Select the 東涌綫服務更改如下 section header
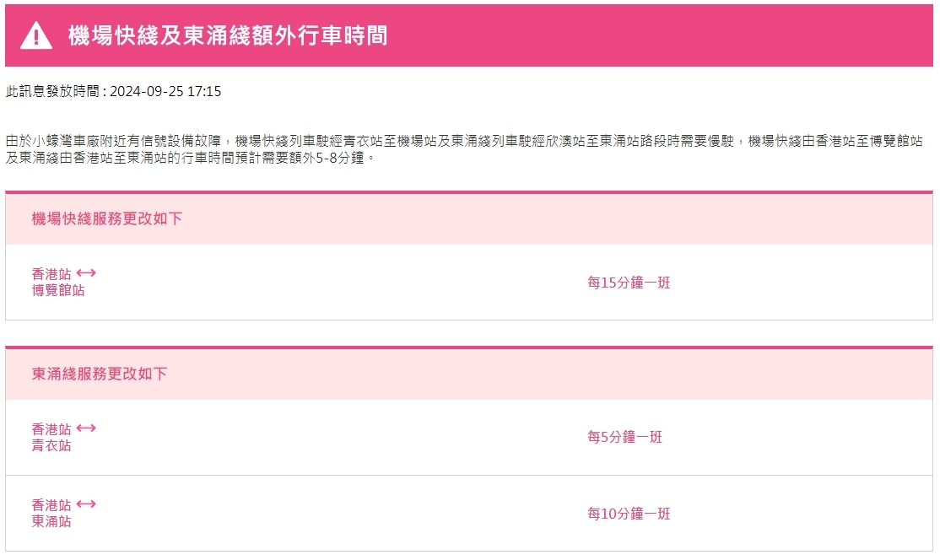 pos(100,374)
